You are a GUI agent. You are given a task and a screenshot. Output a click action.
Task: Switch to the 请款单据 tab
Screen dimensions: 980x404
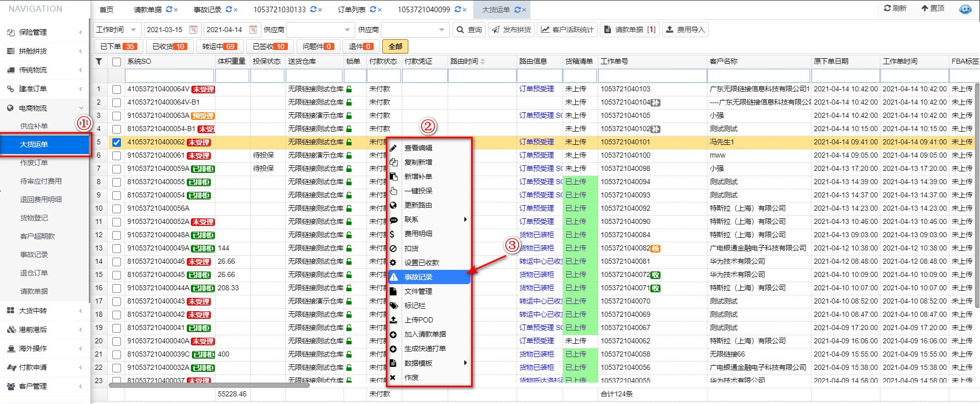click(x=148, y=10)
